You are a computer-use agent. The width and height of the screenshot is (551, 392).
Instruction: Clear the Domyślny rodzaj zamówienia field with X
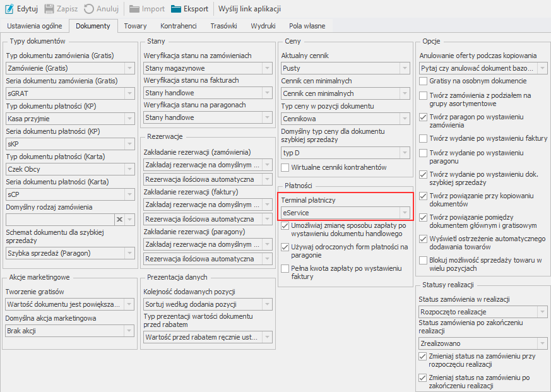pyautogui.click(x=119, y=219)
